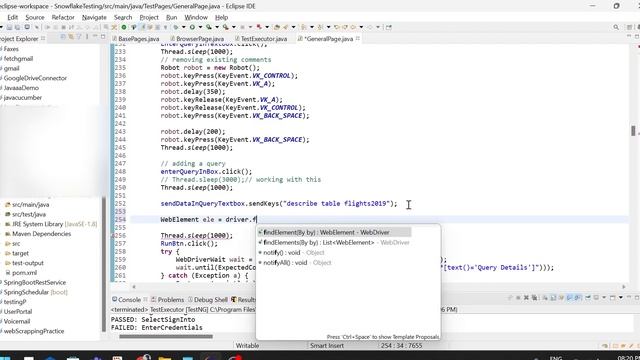Switch to BasePages.java editor tab
Viewport: 640px width, 360px height.
(136, 39)
